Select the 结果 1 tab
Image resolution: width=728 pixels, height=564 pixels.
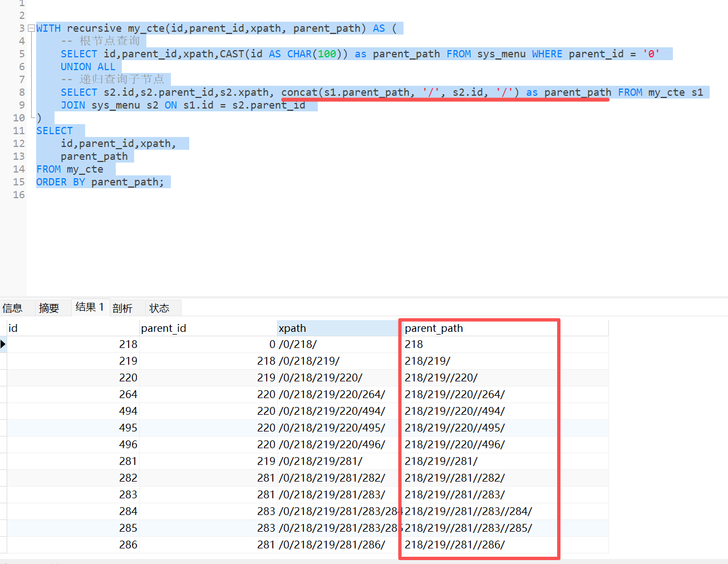coord(90,307)
